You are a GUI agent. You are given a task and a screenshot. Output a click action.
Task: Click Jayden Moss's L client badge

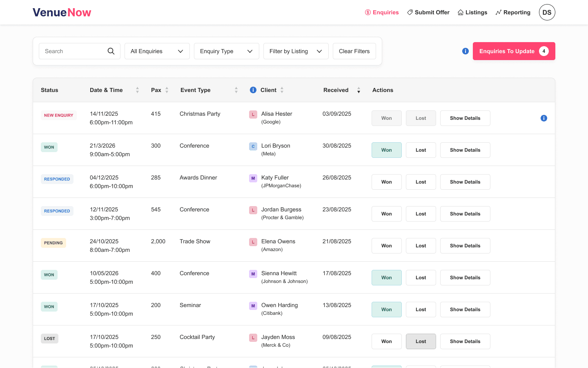pyautogui.click(x=253, y=338)
